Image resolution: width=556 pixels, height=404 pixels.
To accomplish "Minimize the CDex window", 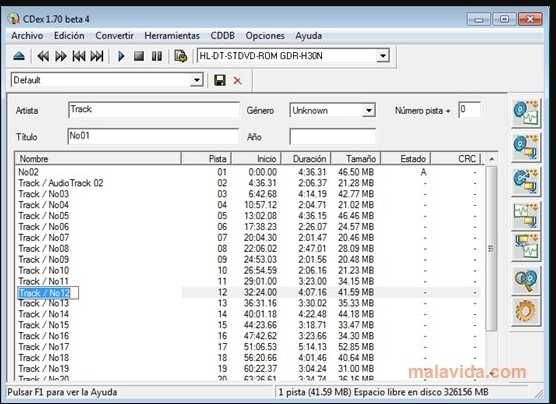I will tap(479, 19).
